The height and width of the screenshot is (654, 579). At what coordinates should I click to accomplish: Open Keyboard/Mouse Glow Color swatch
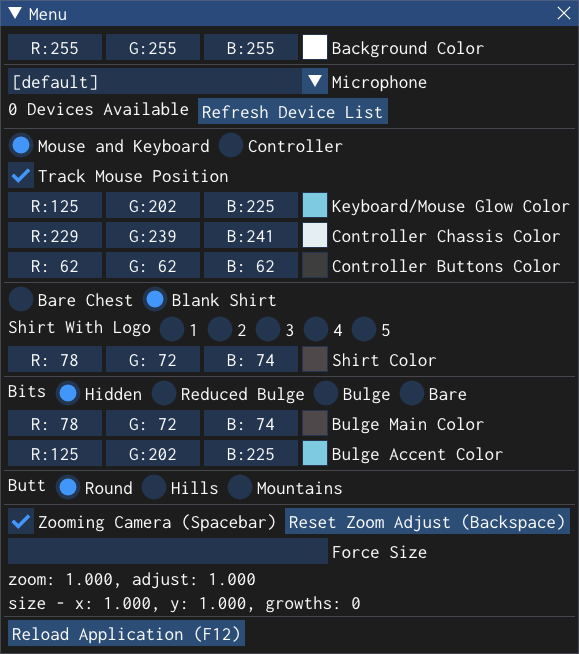(315, 206)
